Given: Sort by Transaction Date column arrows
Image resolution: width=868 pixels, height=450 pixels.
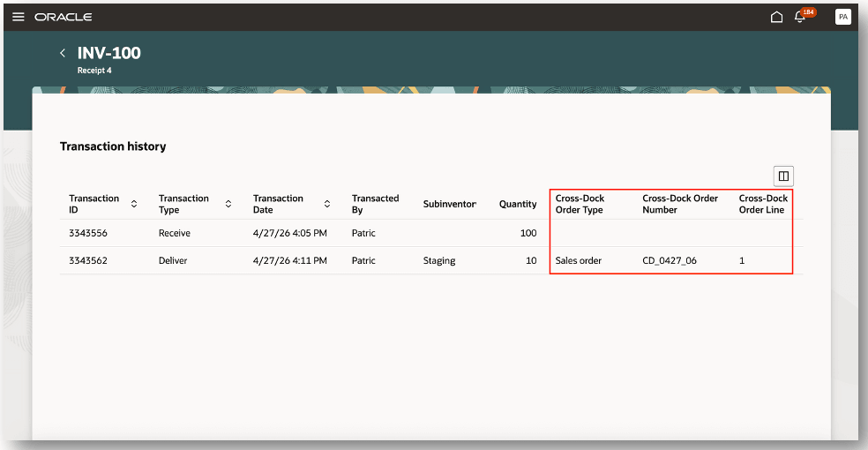Looking at the screenshot, I should point(327,204).
